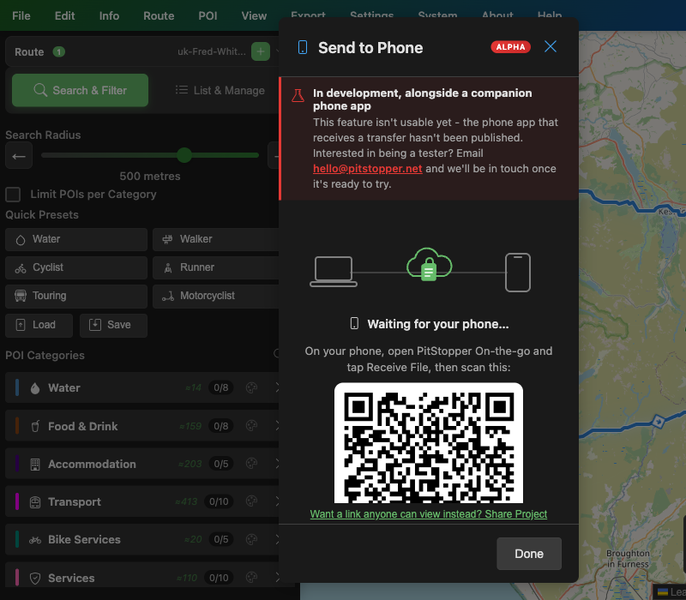Click the shield icon in Services row
The image size is (686, 600).
click(35, 578)
